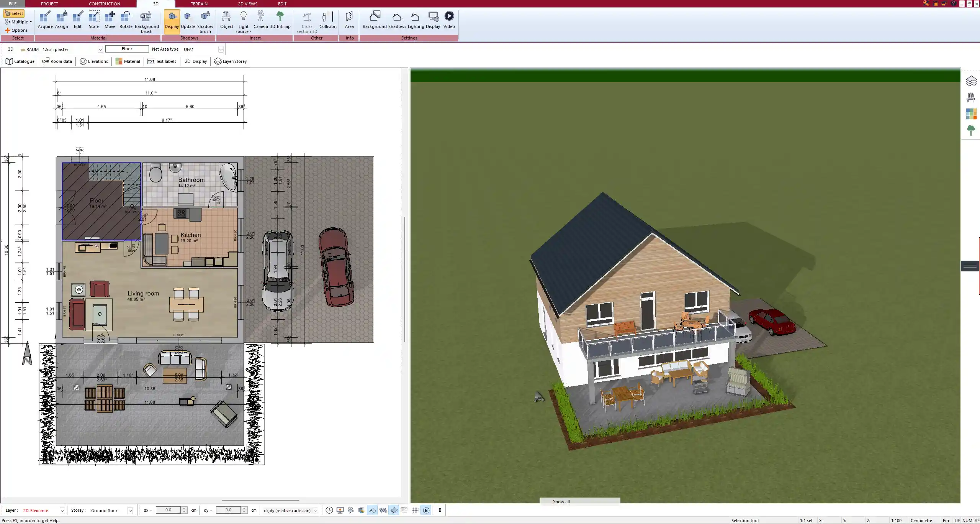
Task: Click the Room data button
Action: coord(57,61)
